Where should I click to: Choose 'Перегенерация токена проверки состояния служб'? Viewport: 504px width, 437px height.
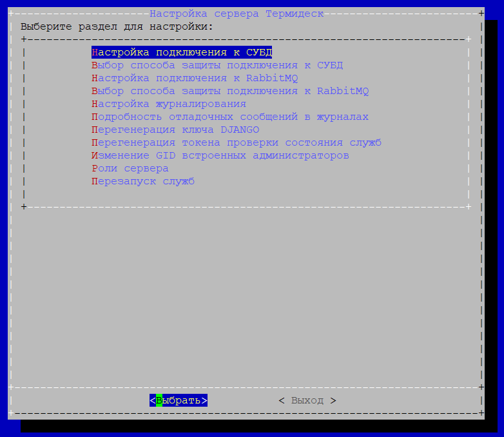coord(237,142)
